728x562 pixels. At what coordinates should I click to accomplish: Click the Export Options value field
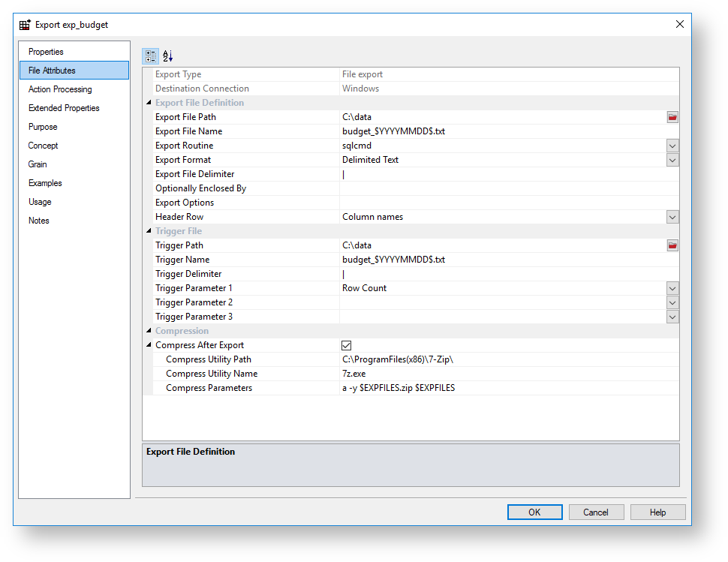pyautogui.click(x=510, y=203)
